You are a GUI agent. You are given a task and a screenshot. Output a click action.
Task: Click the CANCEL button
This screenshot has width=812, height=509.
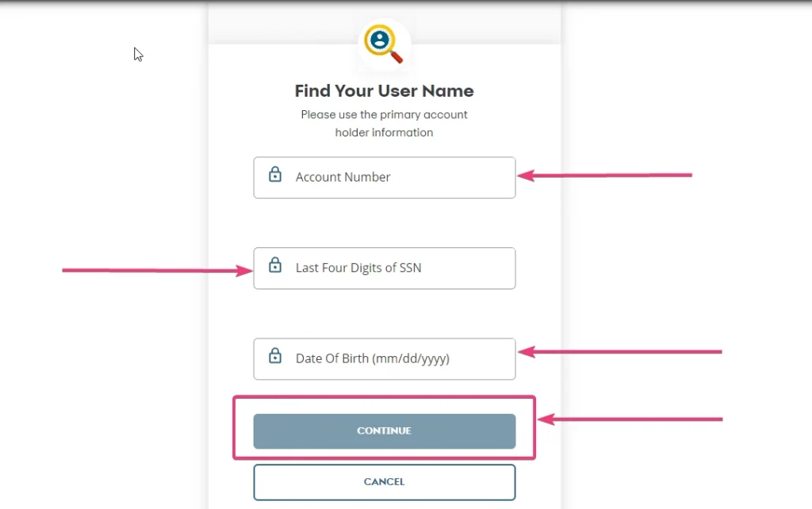point(385,482)
